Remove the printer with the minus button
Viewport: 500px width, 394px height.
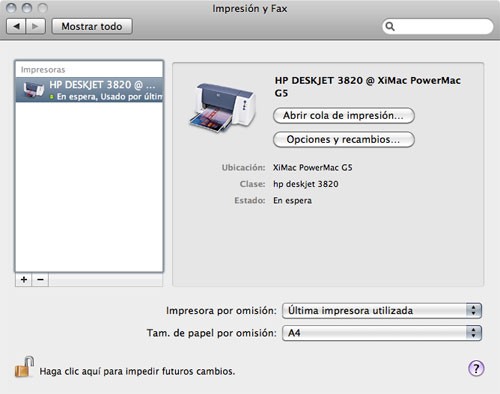click(40, 280)
